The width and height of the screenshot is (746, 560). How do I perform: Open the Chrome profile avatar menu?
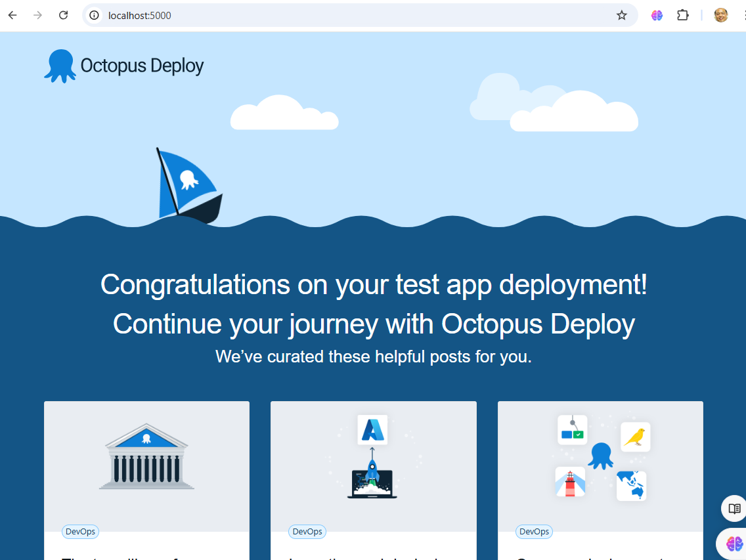pyautogui.click(x=721, y=15)
